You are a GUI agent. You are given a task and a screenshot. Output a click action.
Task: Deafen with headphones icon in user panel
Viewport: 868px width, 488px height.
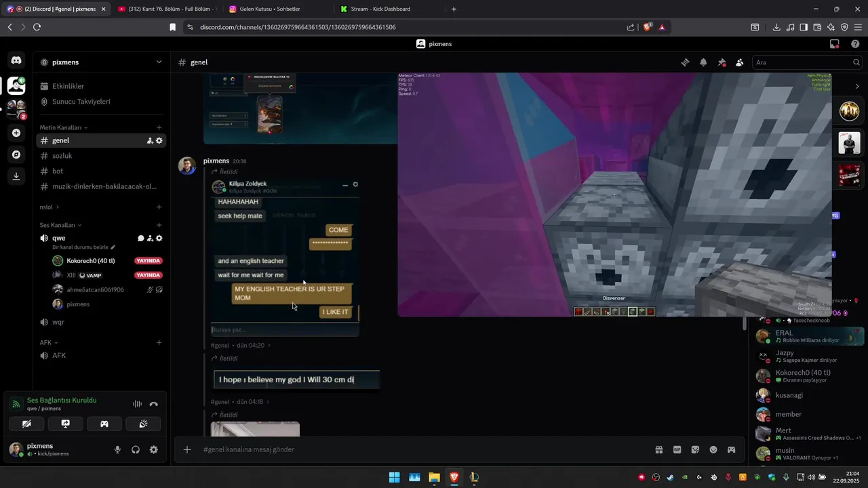point(136,449)
